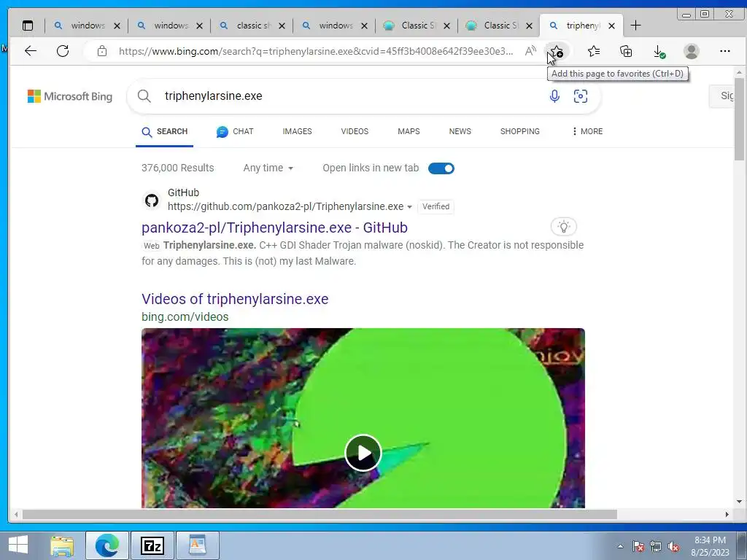Switch to the SEARCH tab
The width and height of the screenshot is (747, 560).
165,131
